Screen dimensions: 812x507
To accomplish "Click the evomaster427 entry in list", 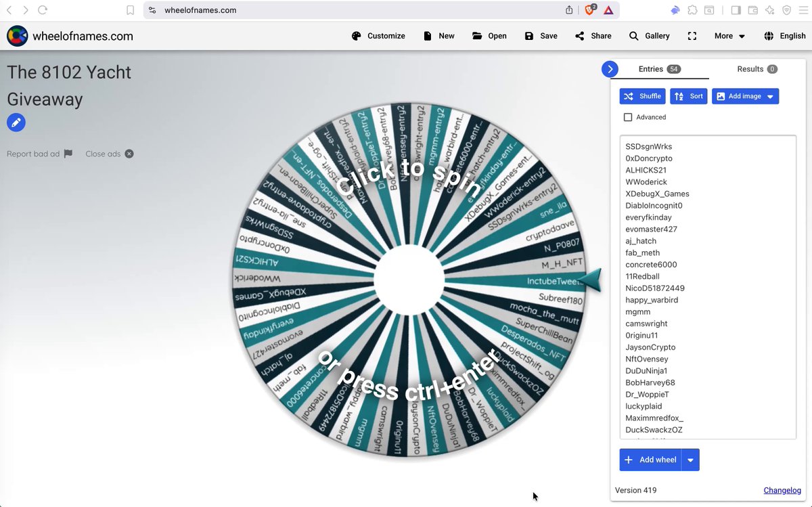I will click(x=651, y=229).
